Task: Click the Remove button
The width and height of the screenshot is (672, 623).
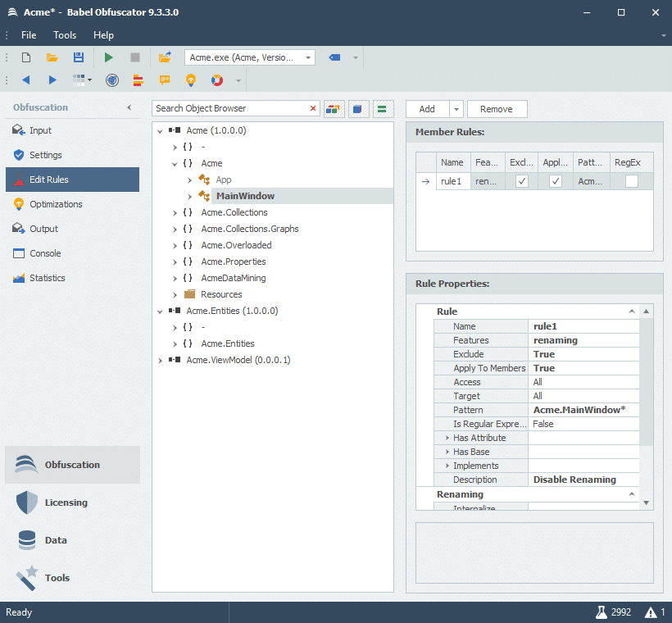Action: pyautogui.click(x=497, y=109)
